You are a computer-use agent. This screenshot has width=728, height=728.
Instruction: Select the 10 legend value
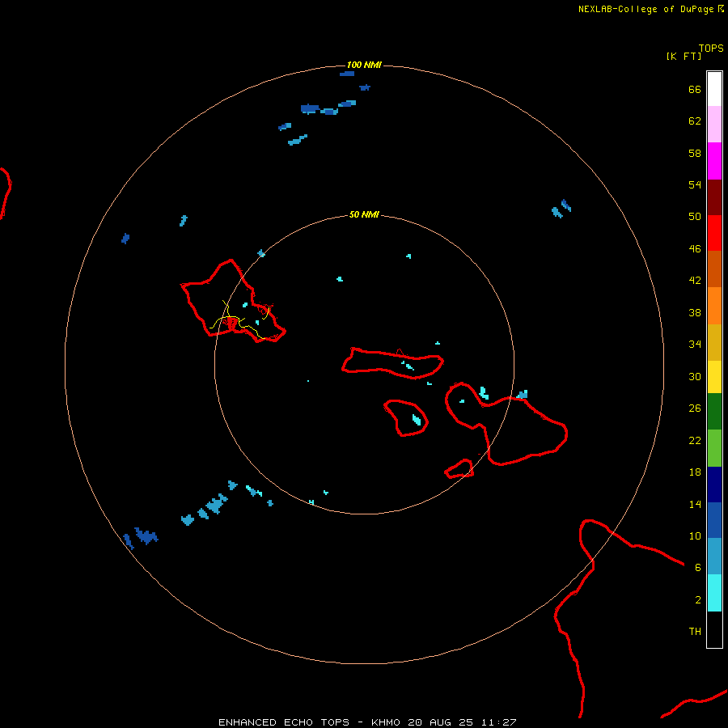695,535
